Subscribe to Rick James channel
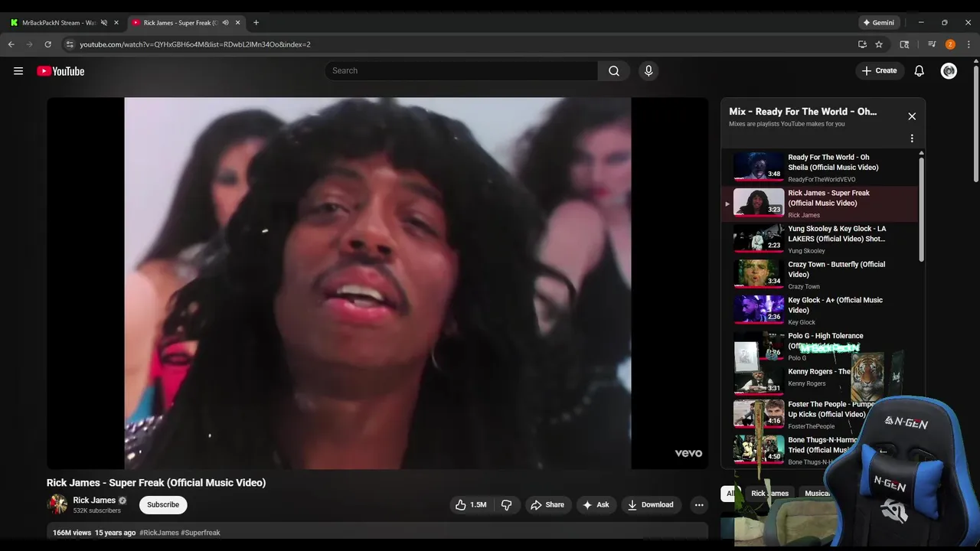This screenshot has height=551, width=980. (163, 505)
